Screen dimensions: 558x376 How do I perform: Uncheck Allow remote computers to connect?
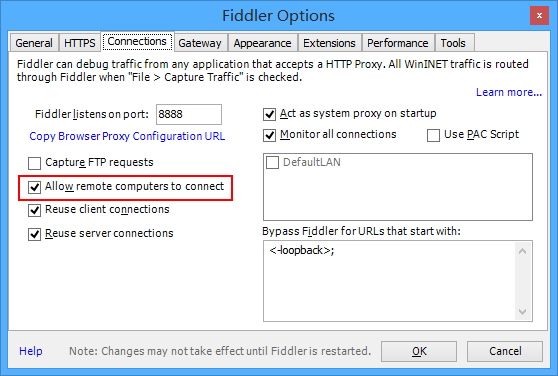click(x=35, y=187)
